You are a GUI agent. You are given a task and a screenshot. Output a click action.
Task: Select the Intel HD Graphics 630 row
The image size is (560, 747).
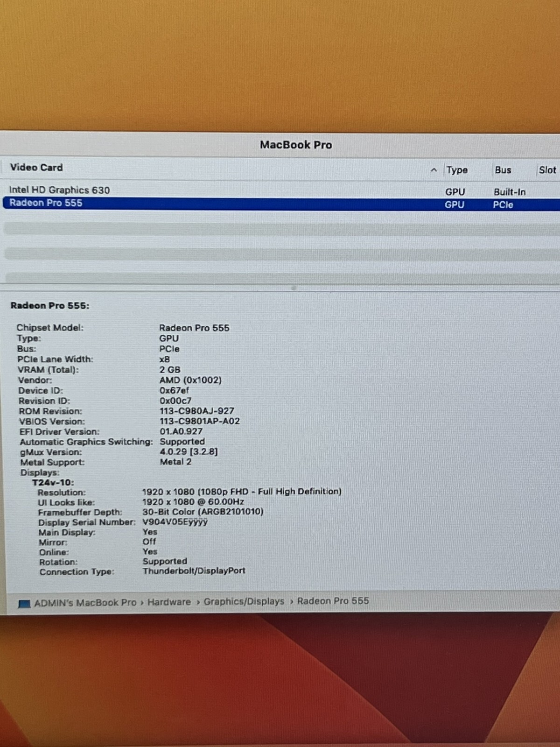(x=280, y=190)
